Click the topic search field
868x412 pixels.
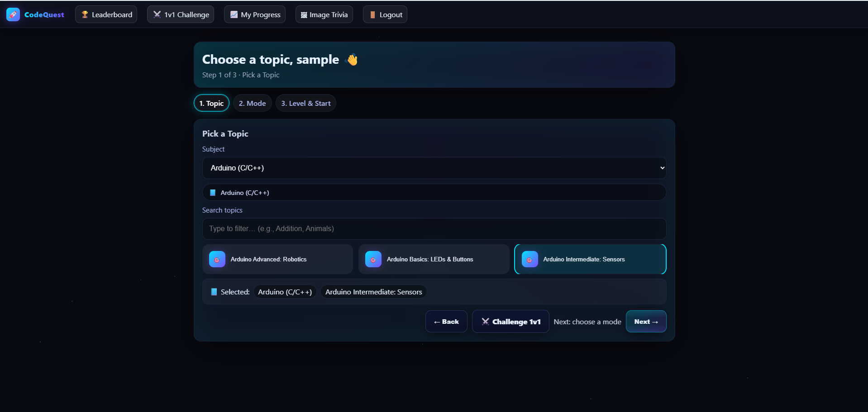(x=434, y=229)
